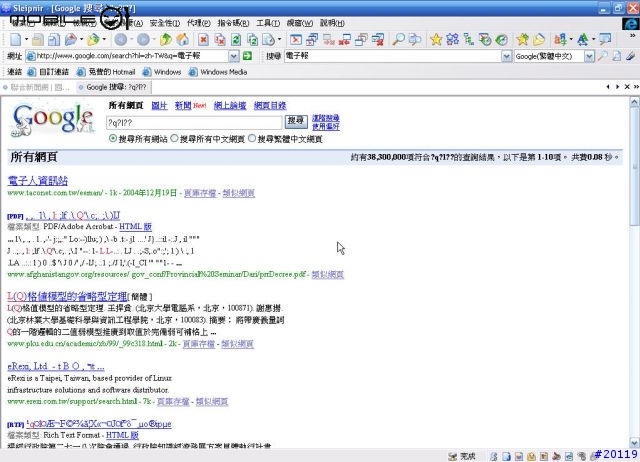Click the purple favorites group stars icon
640x462 pixels.
pyautogui.click(x=453, y=40)
